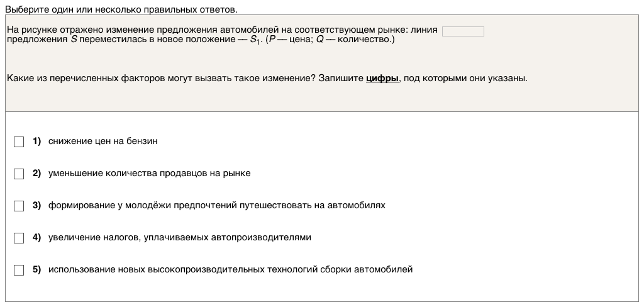The width and height of the screenshot is (644, 307).
Task: Click the bold number label "1)"
Action: [x=36, y=142]
